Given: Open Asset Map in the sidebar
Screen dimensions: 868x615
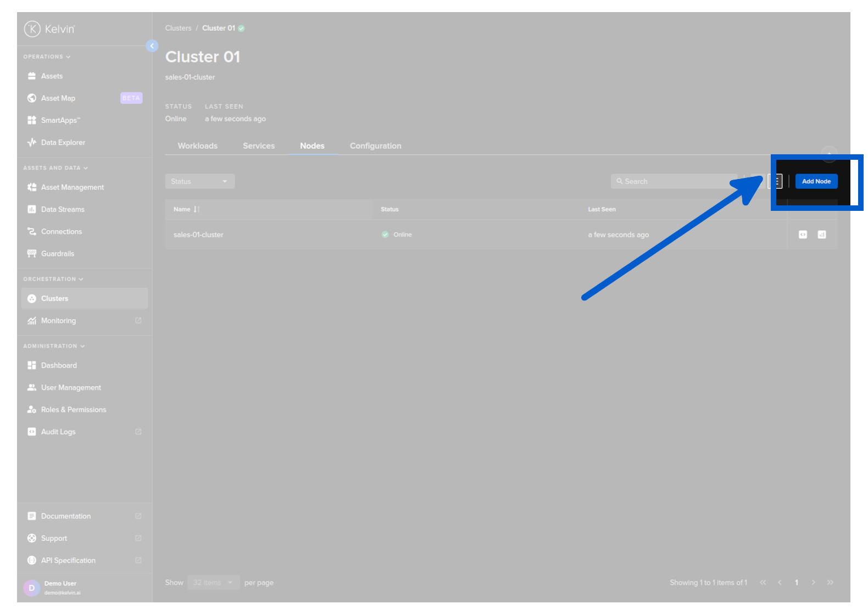Looking at the screenshot, I should point(58,98).
